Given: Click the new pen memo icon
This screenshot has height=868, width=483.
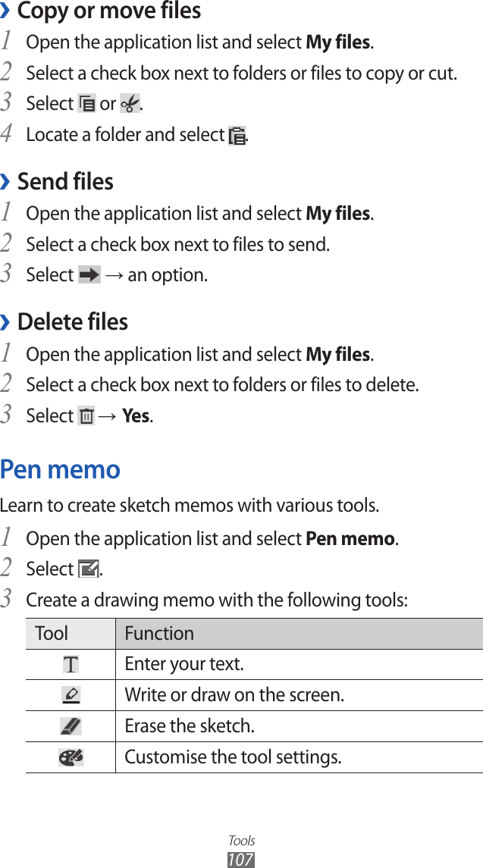Looking at the screenshot, I should click(x=88, y=569).
